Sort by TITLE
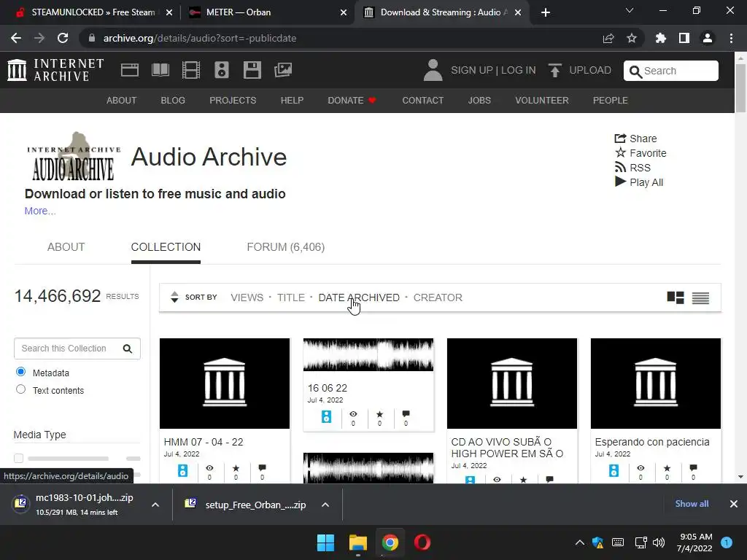The image size is (747, 560). coord(291,297)
